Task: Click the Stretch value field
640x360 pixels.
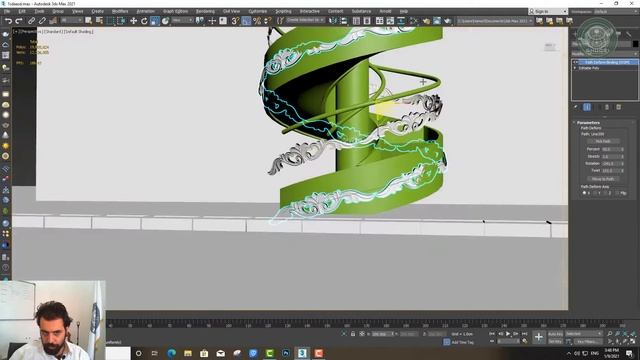Action: (x=611, y=156)
